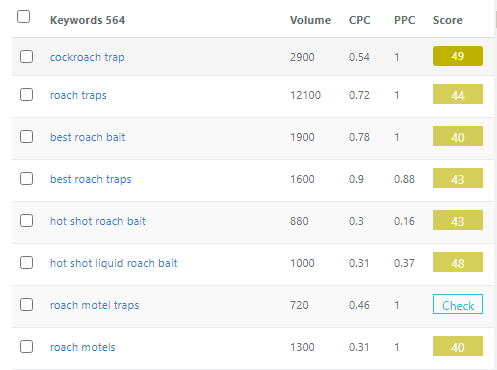This screenshot has width=497, height=370.
Task: Select checkbox for roach motel traps
Action: click(x=26, y=305)
